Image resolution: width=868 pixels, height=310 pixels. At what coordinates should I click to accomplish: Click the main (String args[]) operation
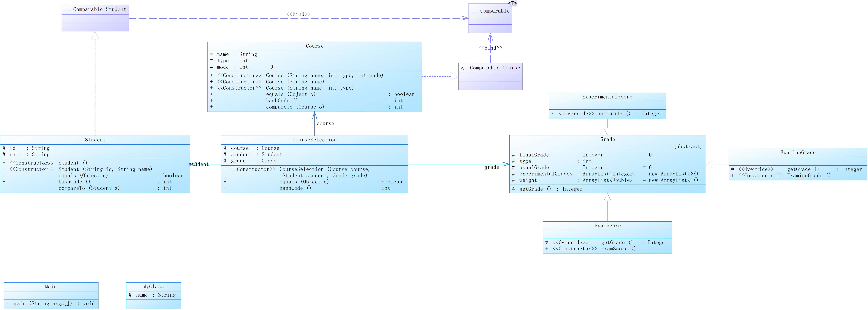(43, 304)
